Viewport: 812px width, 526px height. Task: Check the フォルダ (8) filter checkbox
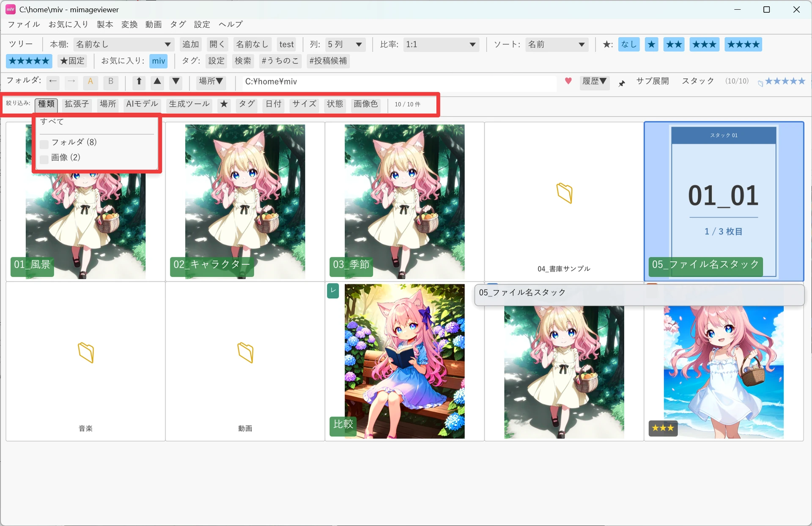(x=44, y=144)
